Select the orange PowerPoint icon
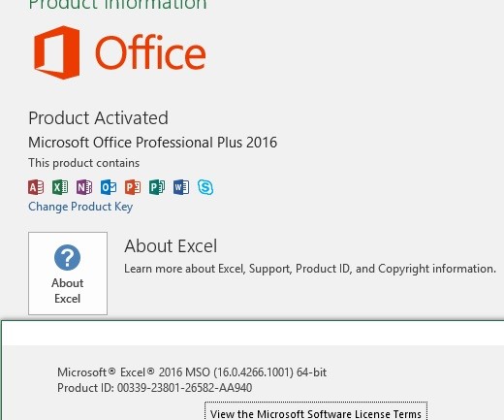 click(133, 187)
